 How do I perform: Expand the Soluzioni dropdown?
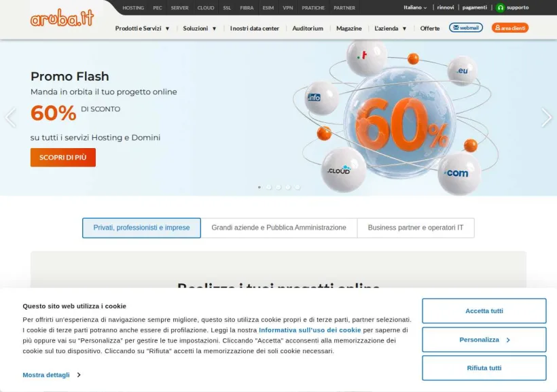pos(200,29)
